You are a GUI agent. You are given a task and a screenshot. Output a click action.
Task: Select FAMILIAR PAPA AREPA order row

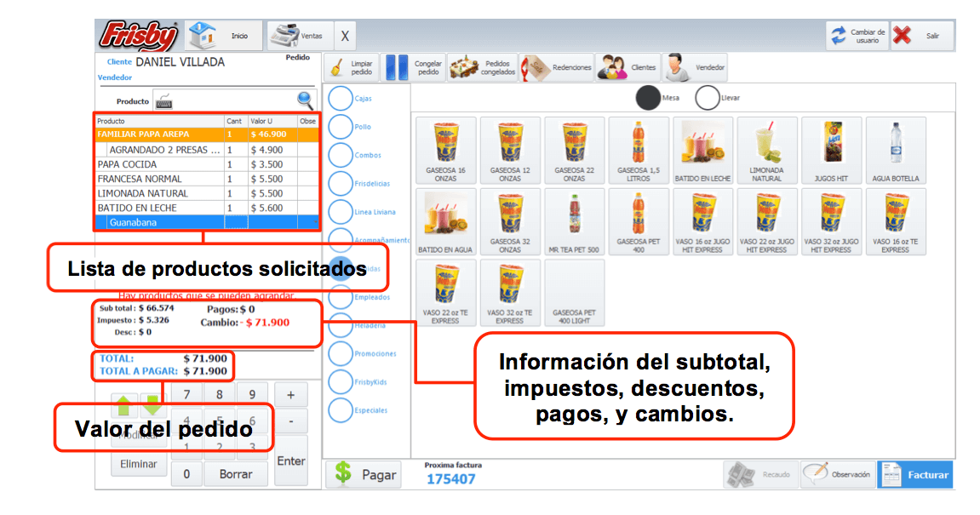click(x=207, y=134)
